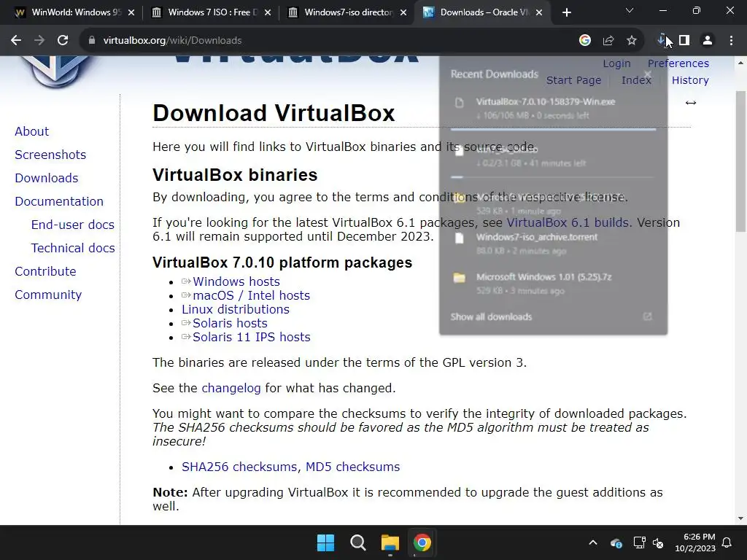The width and height of the screenshot is (747, 560).
Task: Open the Community sidebar link
Action: pyautogui.click(x=48, y=295)
